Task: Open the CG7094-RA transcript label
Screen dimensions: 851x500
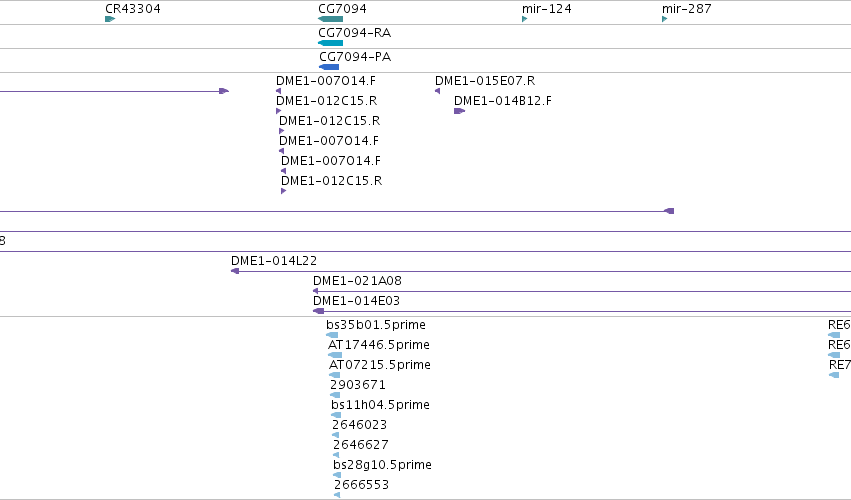Action: 354,33
